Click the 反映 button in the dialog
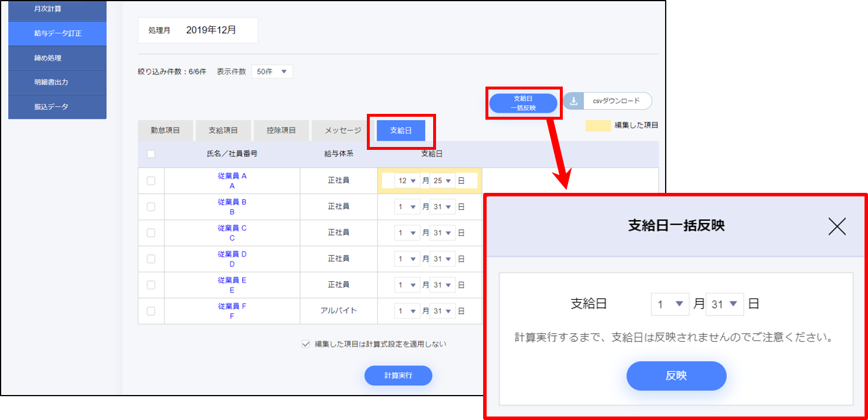Image resolution: width=868 pixels, height=420 pixels. [x=676, y=376]
